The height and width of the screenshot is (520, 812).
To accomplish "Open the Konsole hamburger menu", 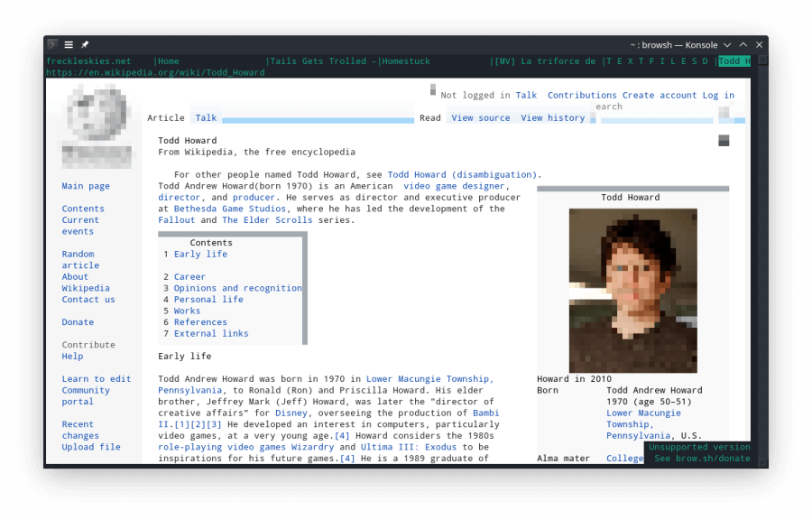I will click(x=69, y=44).
